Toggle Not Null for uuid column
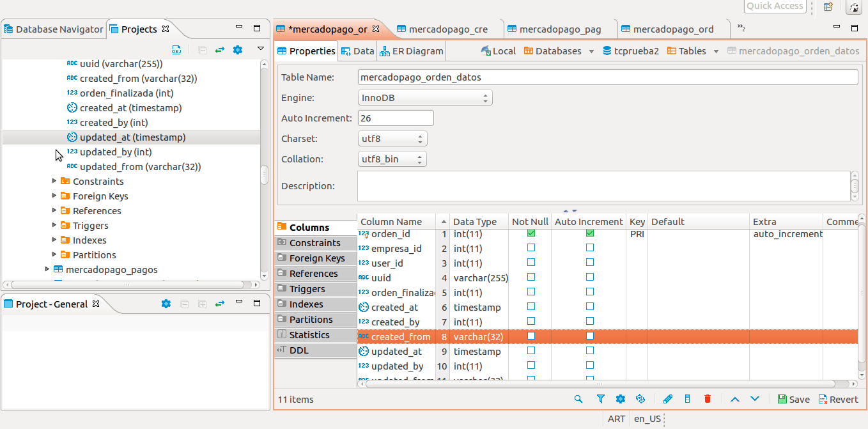Viewport: 868px width, 429px height. [x=531, y=277]
